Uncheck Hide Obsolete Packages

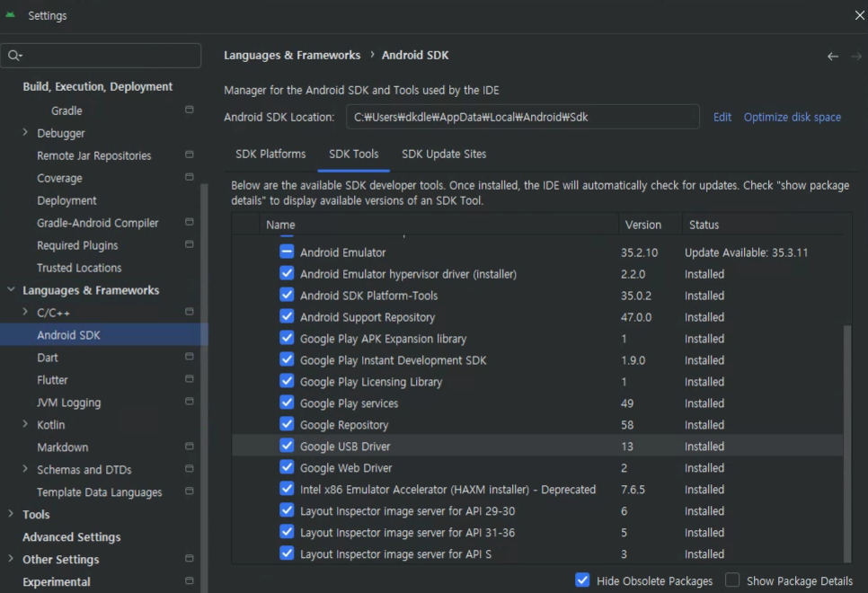pyautogui.click(x=582, y=580)
